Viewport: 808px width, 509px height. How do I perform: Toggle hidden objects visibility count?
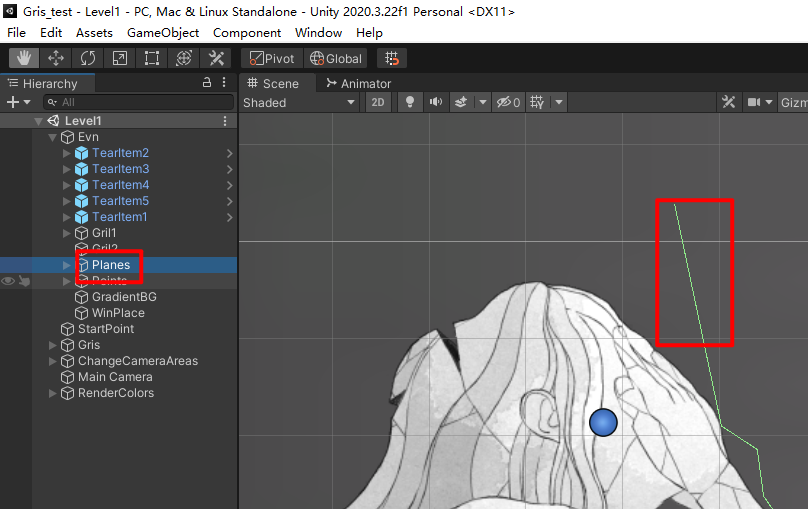(x=508, y=103)
